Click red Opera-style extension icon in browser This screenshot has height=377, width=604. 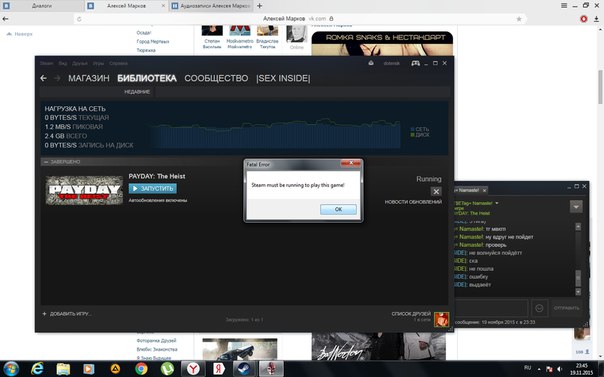click(x=584, y=19)
